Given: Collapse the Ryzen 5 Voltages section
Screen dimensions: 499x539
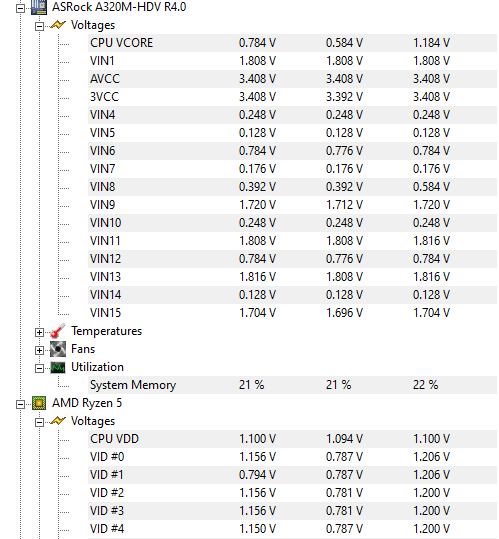Looking at the screenshot, I should (x=40, y=422).
